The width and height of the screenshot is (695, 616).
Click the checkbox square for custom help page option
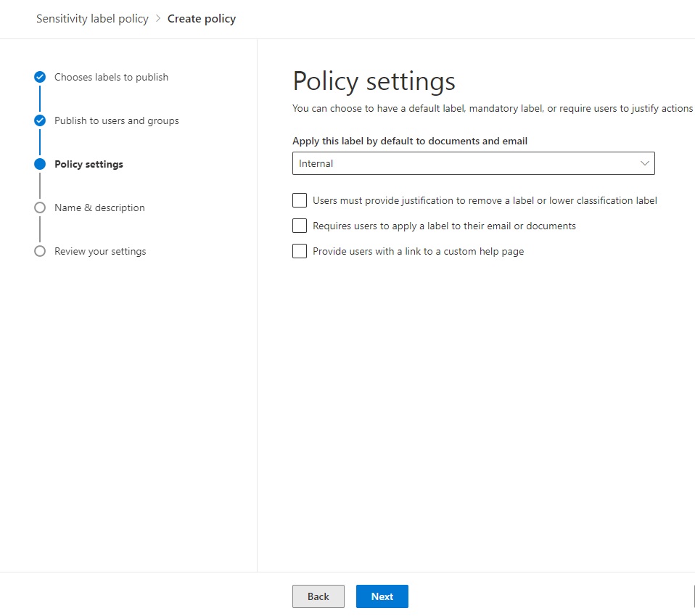pos(300,251)
